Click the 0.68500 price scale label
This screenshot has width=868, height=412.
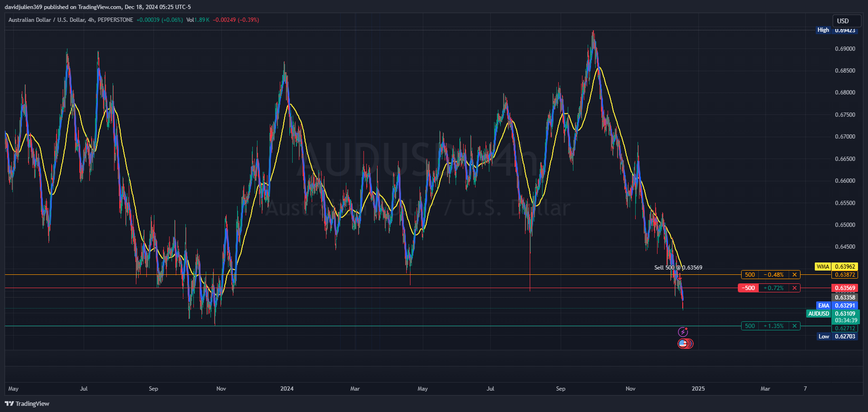[x=845, y=71]
